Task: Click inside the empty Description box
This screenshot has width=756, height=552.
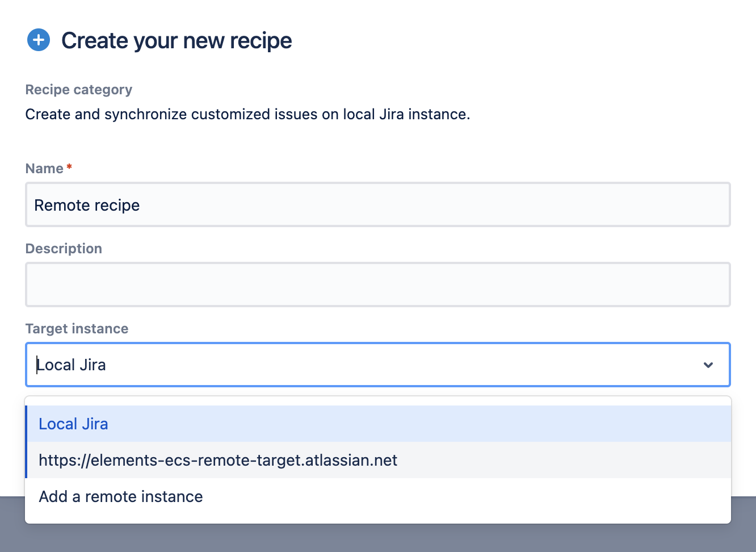Action: 377,284
